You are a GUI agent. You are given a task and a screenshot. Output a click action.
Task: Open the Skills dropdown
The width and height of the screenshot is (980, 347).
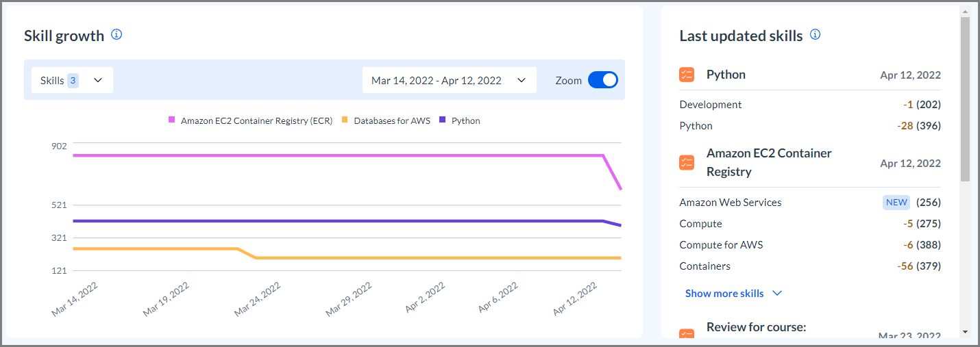(x=72, y=80)
